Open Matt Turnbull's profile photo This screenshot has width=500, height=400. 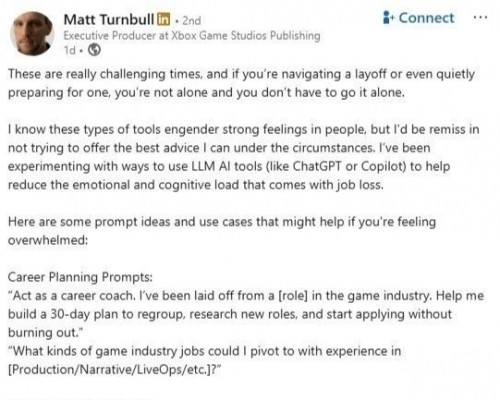[32, 34]
